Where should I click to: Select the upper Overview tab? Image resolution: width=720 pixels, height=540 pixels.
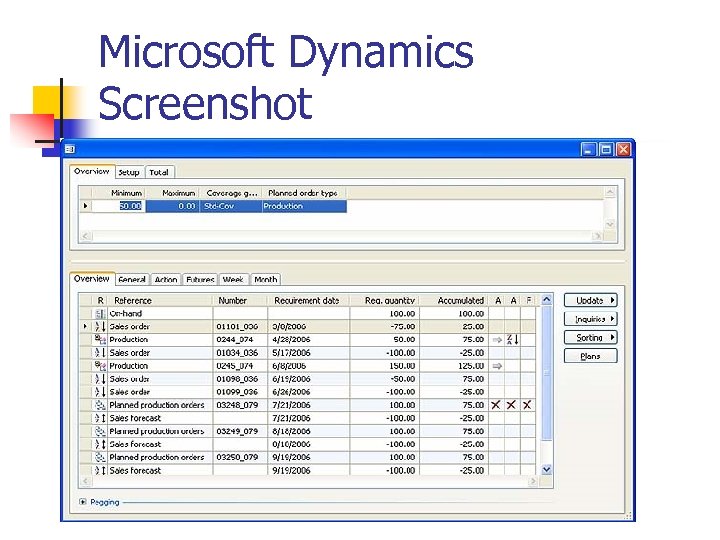(92, 171)
